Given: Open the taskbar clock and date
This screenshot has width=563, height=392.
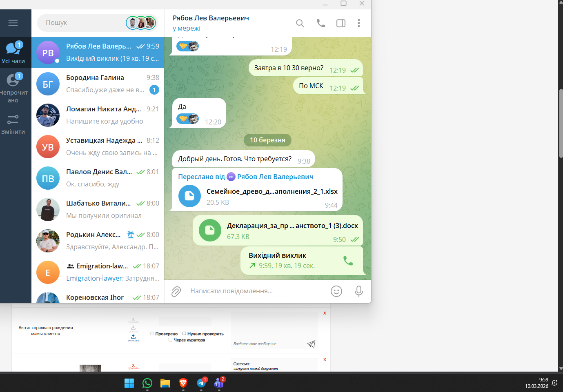Looking at the screenshot, I should pos(537,383).
